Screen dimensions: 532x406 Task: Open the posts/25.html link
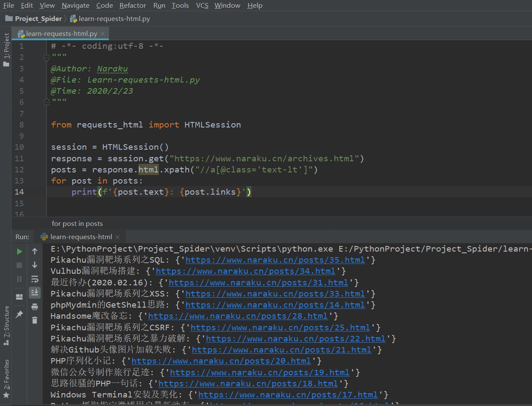[x=280, y=328]
